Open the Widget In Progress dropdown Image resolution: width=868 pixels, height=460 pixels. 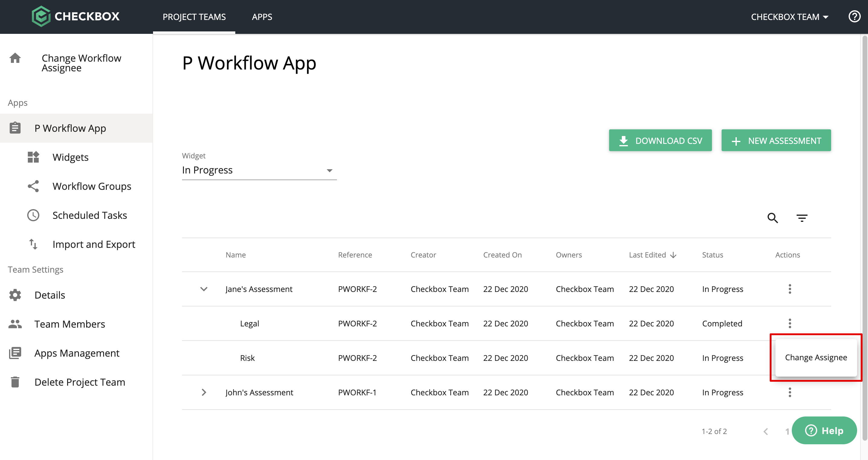click(259, 170)
